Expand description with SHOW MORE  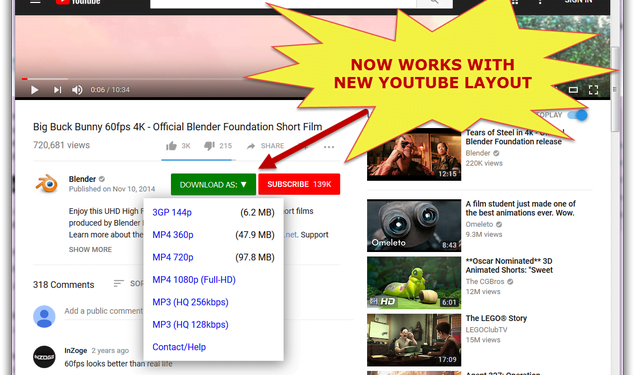90,249
